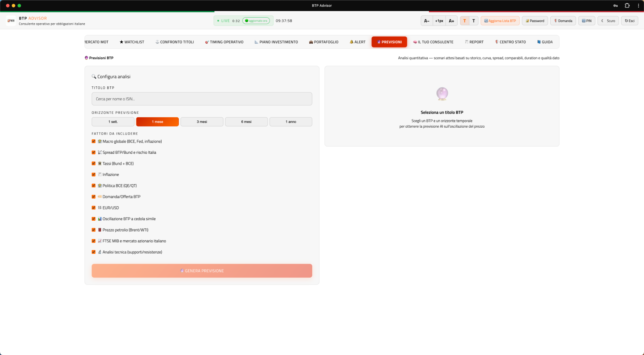Uncheck Macro globale factor checkbox

(93, 141)
